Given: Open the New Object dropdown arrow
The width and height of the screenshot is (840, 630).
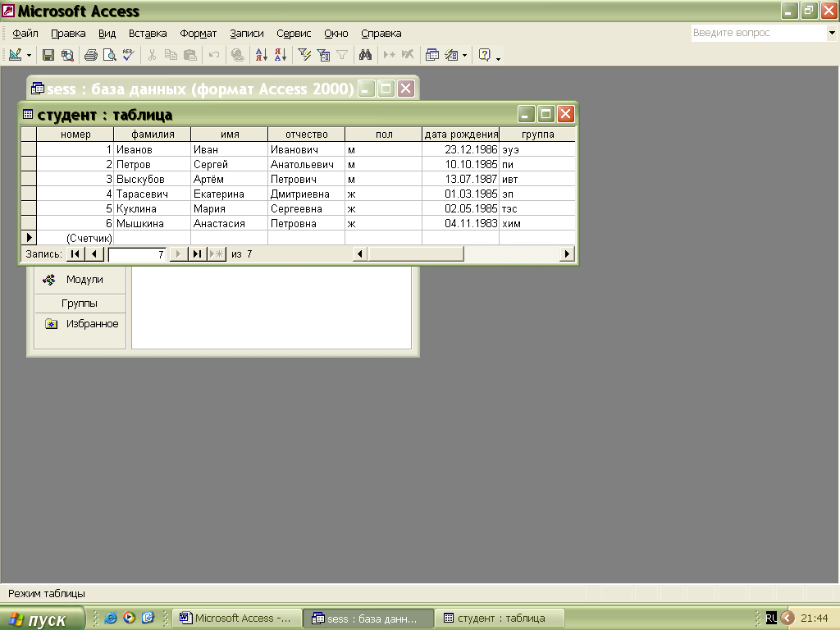Looking at the screenshot, I should point(464,55).
